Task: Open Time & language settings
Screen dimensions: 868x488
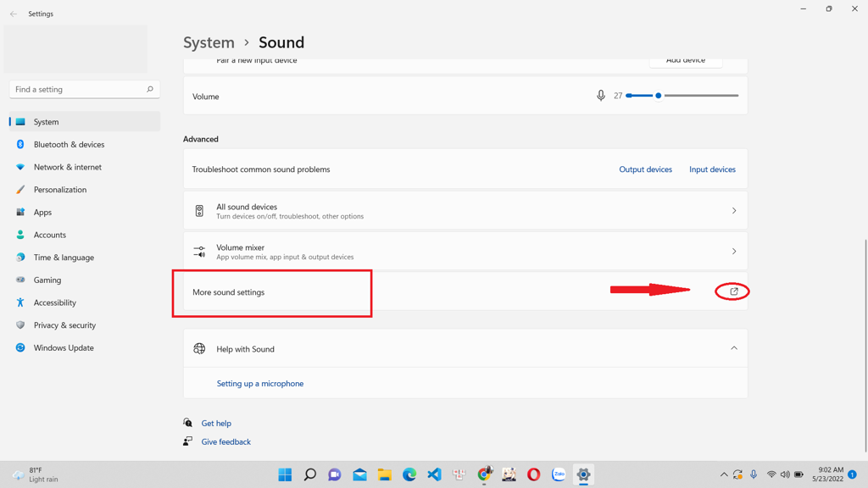Action: click(85, 258)
